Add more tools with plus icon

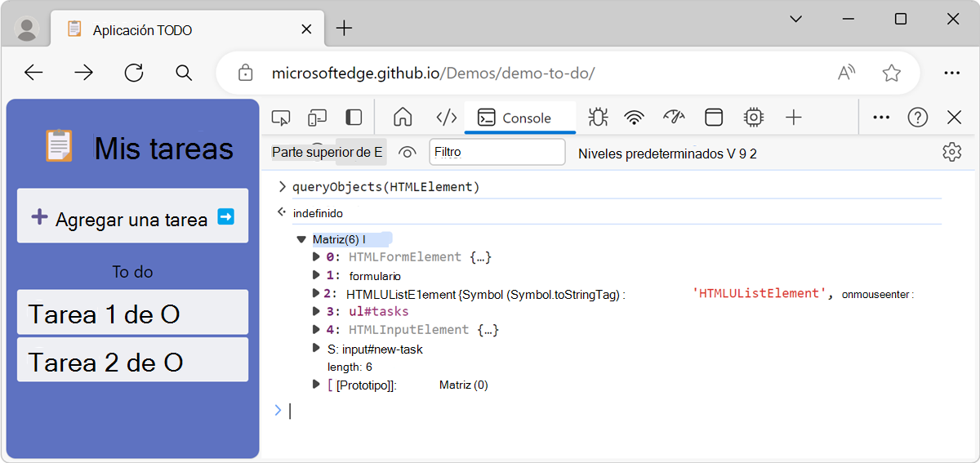click(x=794, y=118)
